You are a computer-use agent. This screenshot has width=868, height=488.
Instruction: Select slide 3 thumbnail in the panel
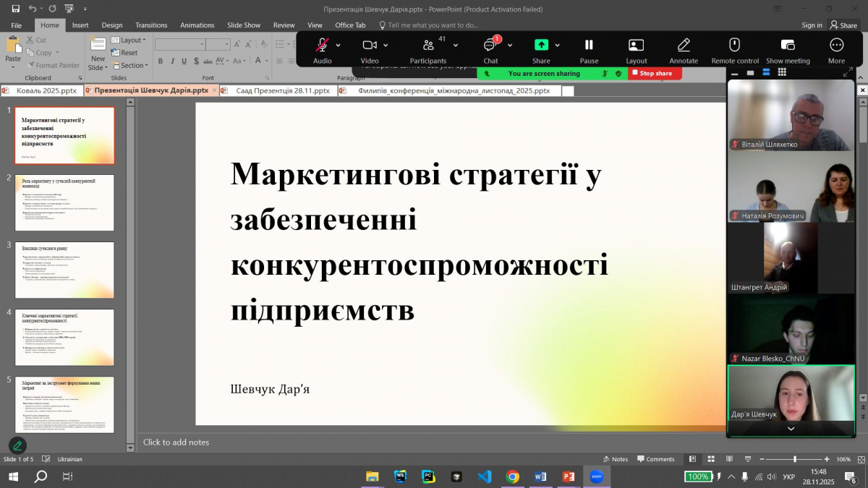pos(64,270)
